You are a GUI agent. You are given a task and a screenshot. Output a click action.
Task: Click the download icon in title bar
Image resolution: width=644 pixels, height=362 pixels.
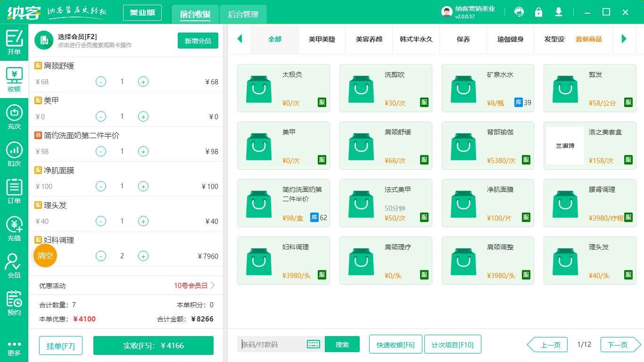tap(559, 12)
